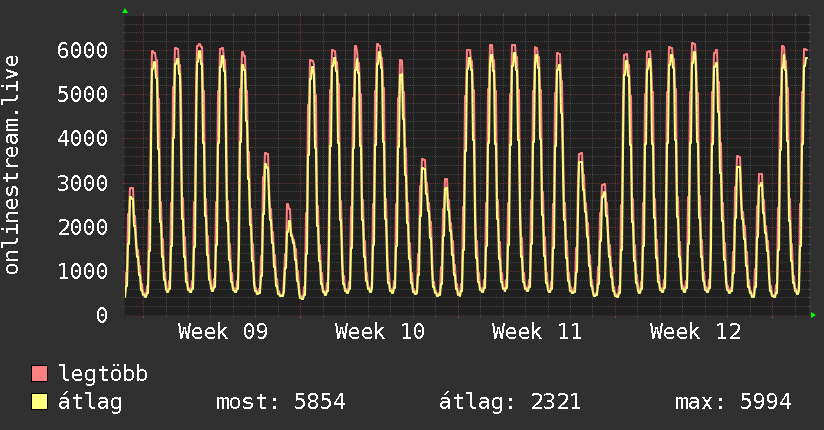Click the Week 12 axis label
The width and height of the screenshot is (824, 430).
(x=695, y=332)
